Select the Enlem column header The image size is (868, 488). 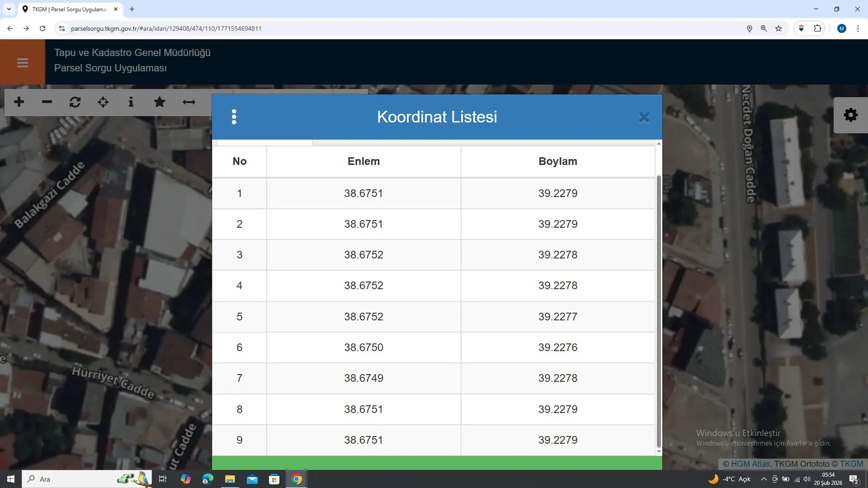363,161
